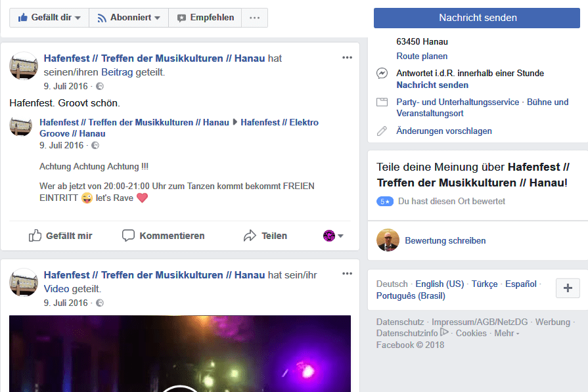Screen dimensions: 588x392
Task: Click the pencil icon for Änderungen vorschlagen
Action: coord(382,131)
